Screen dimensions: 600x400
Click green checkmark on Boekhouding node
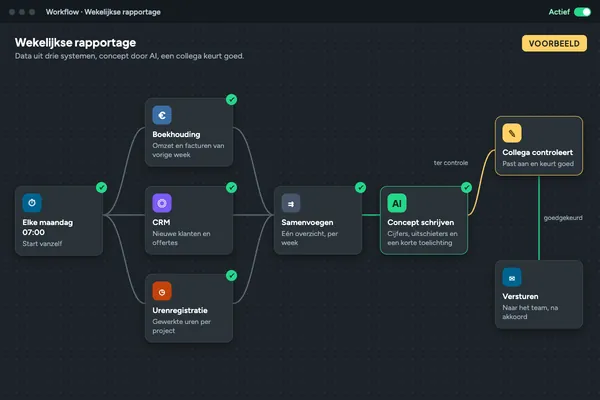pyautogui.click(x=232, y=100)
